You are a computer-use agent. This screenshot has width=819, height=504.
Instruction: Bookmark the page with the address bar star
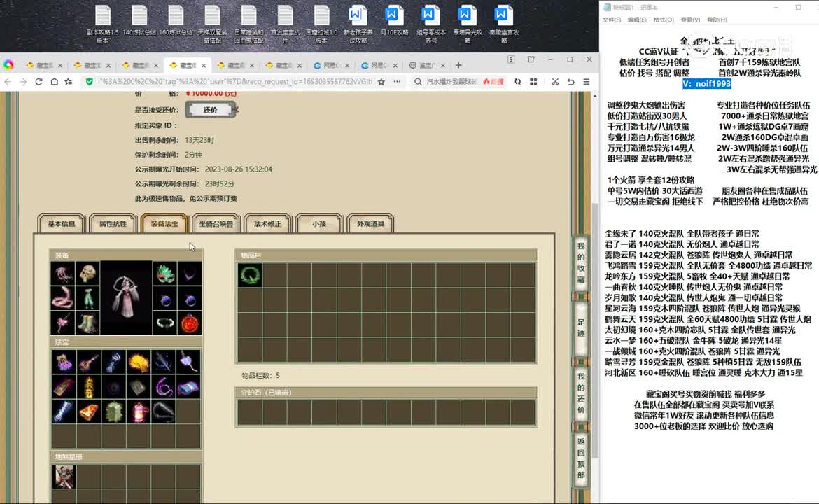[x=381, y=82]
